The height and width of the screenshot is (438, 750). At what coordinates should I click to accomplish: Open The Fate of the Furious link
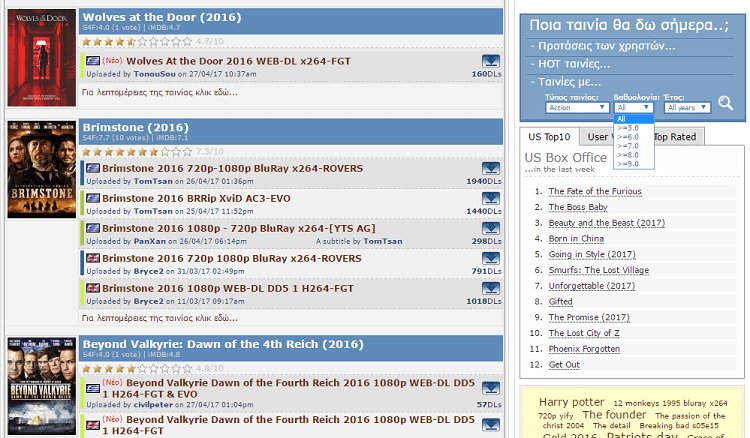595,191
